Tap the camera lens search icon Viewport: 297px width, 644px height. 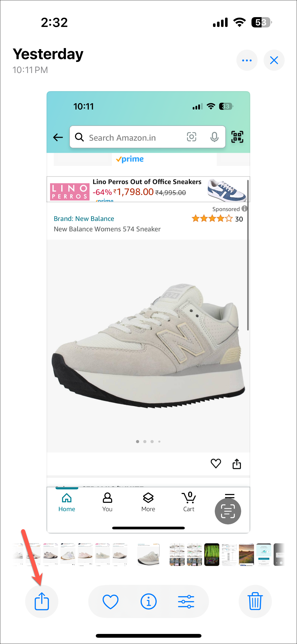(x=192, y=137)
